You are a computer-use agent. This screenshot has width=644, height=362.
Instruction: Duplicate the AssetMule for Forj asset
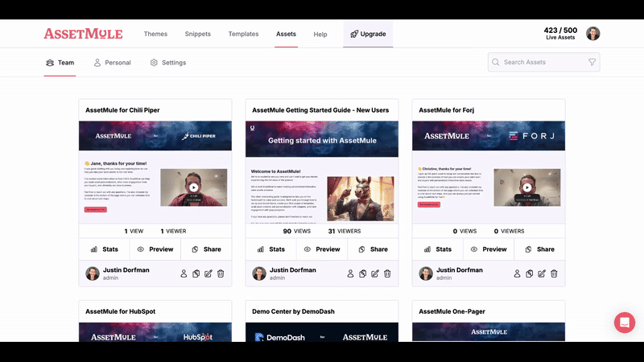point(530,274)
